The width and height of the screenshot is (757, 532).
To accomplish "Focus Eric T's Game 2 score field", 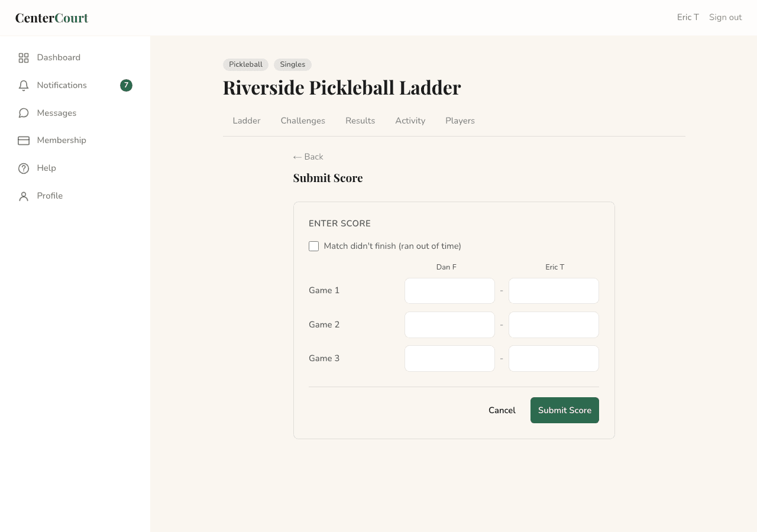I will 554,325.
